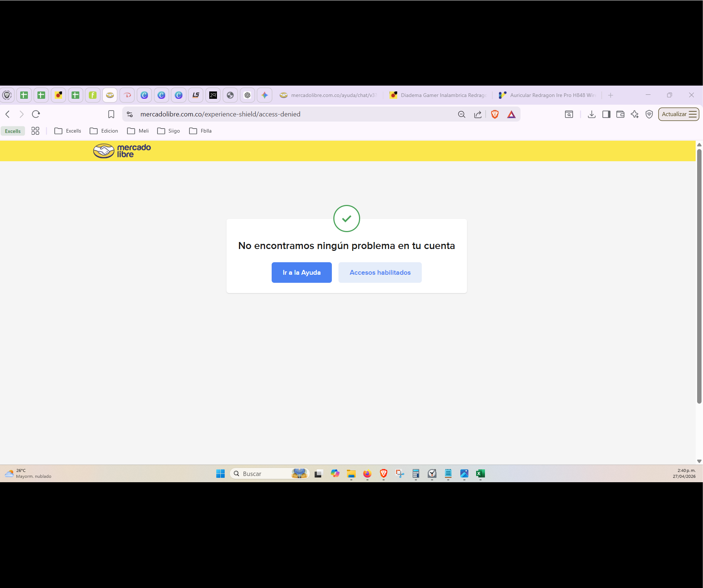Open site settings icon in address bar
Viewport: 703px width, 588px height.
point(130,114)
